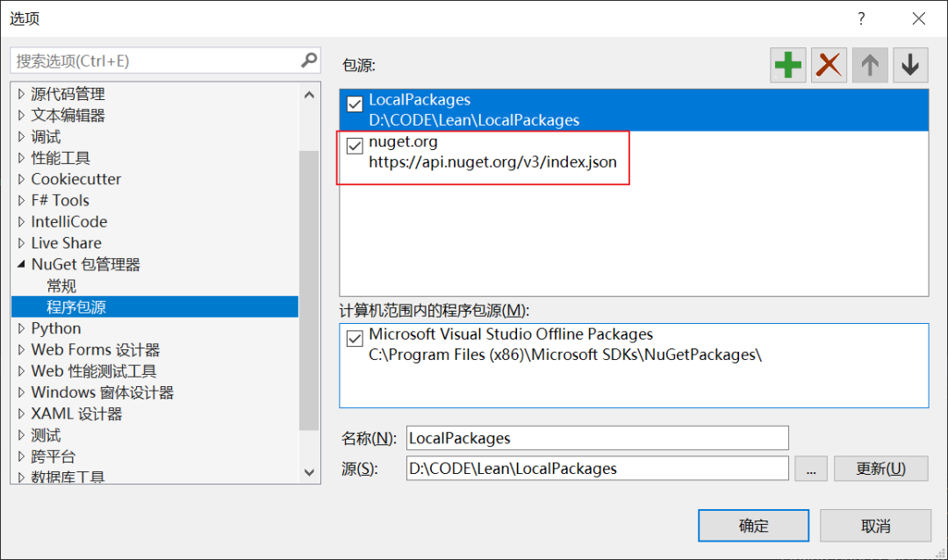Expand the 源代码管理 tree node

click(x=21, y=94)
